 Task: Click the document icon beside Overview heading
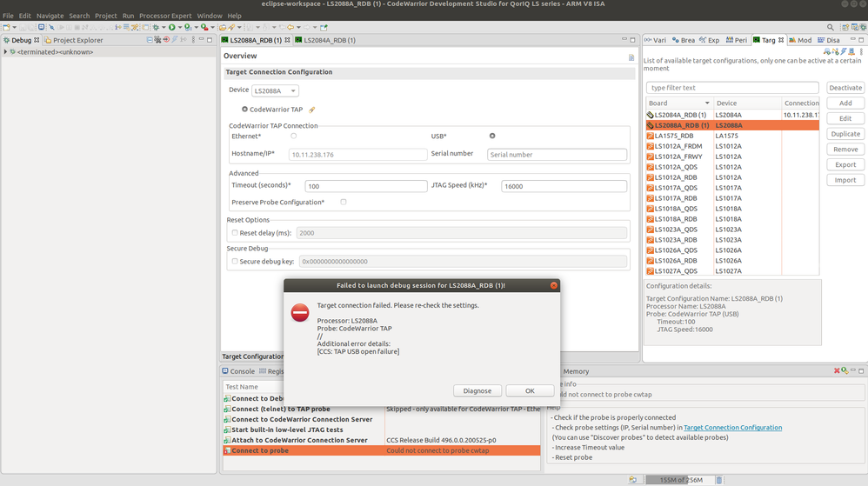pos(631,57)
